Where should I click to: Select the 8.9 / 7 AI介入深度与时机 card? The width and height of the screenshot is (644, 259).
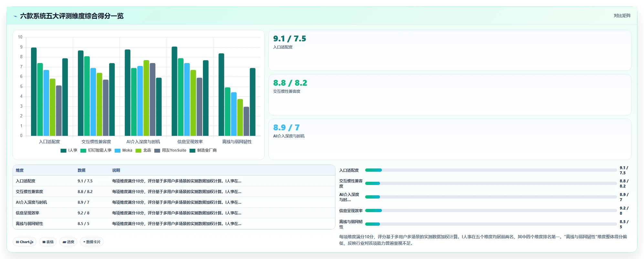[450, 139]
